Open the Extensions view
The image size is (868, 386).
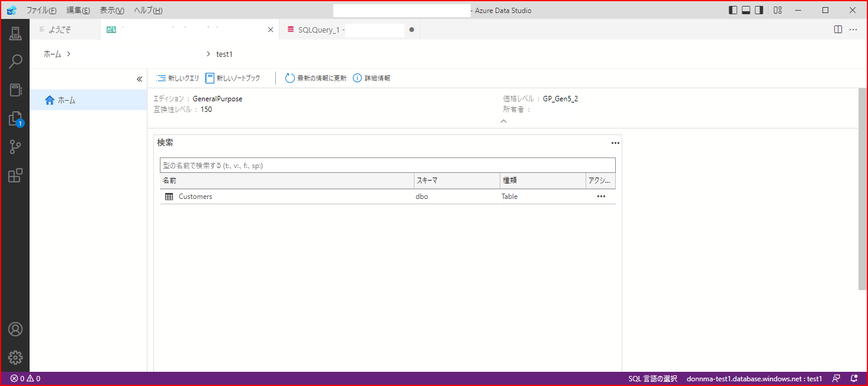[15, 176]
